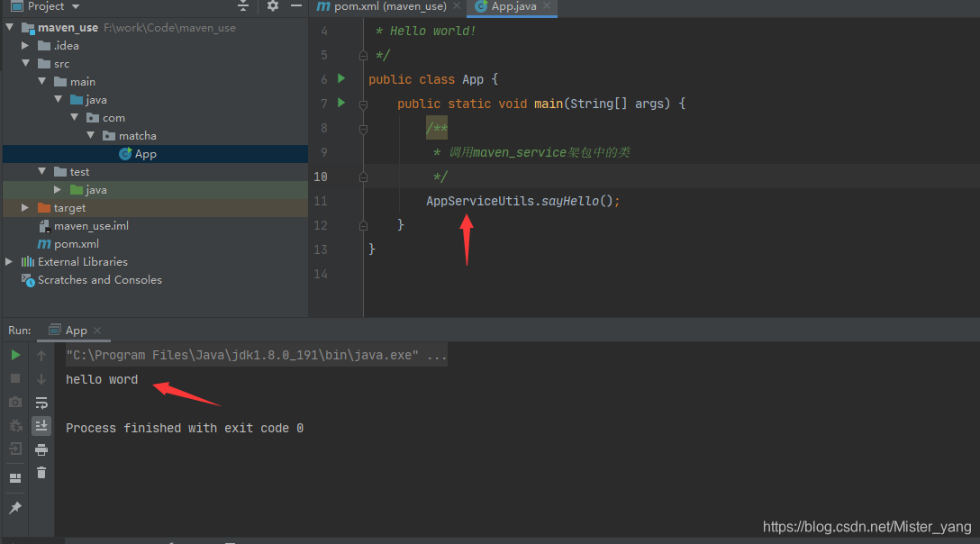Click the stop process icon in Run panel
Viewport: 980px width, 544px height.
tap(15, 378)
